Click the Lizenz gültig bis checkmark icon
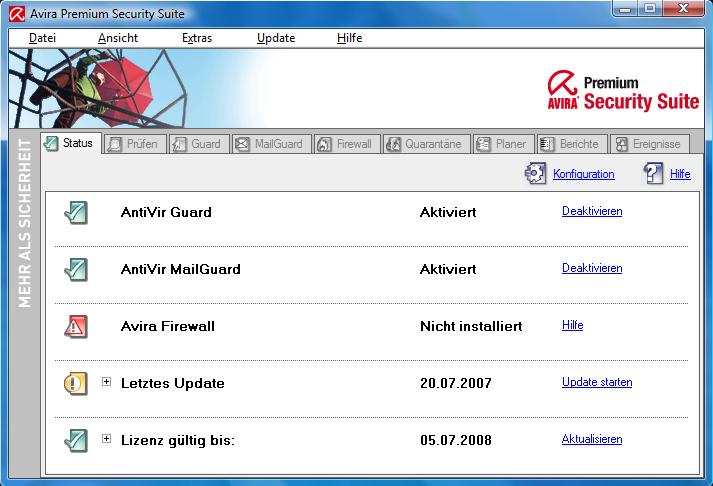This screenshot has height=486, width=713. [x=75, y=440]
